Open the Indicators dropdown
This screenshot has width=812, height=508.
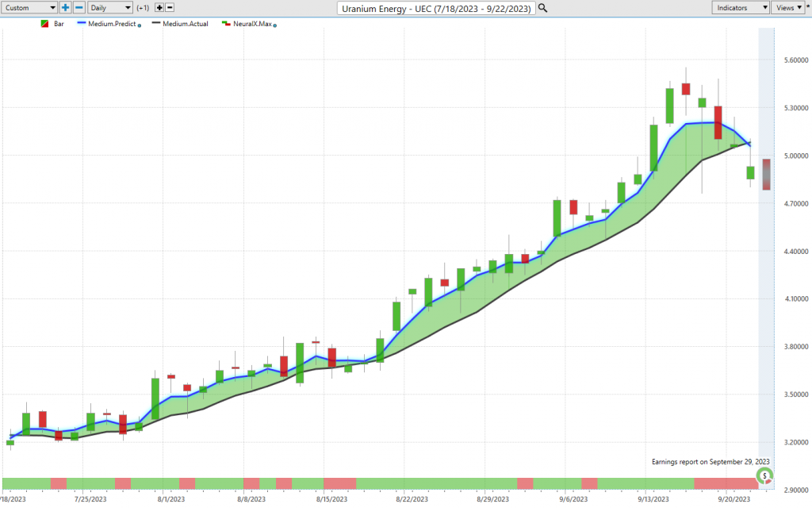(x=741, y=8)
